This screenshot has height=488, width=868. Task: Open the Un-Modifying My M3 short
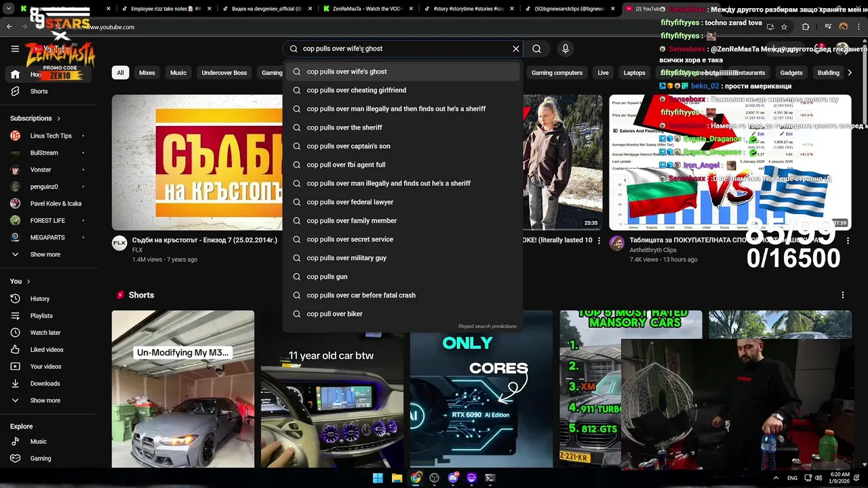coord(183,389)
